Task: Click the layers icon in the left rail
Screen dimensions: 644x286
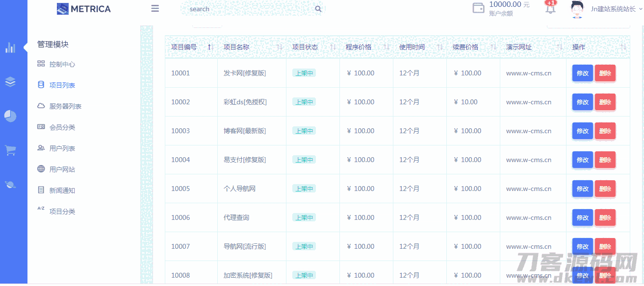Action: point(9,82)
